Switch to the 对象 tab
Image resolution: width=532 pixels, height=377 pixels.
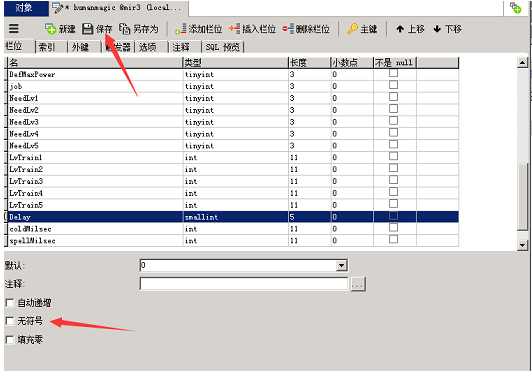[26, 8]
